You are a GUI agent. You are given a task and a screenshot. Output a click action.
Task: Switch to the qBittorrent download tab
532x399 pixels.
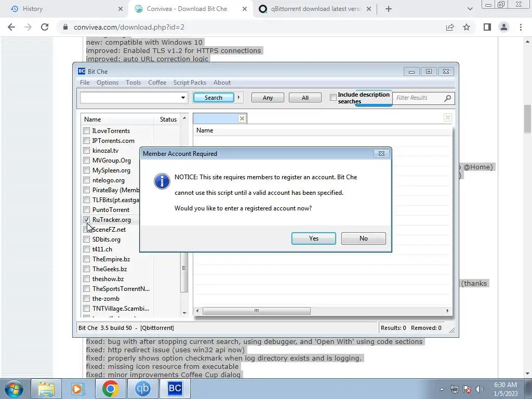[x=315, y=9]
